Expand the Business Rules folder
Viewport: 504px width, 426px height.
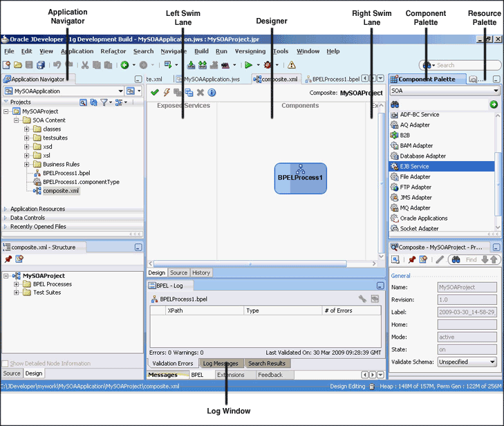coord(27,165)
